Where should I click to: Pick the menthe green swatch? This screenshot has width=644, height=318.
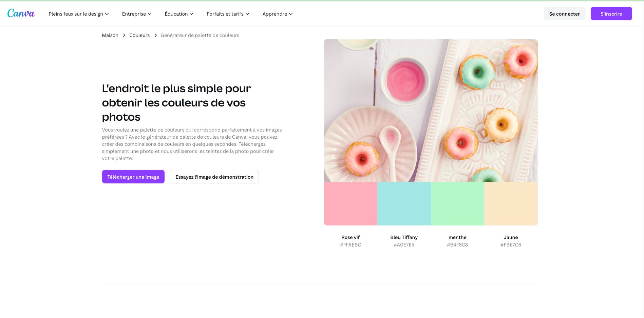(457, 204)
